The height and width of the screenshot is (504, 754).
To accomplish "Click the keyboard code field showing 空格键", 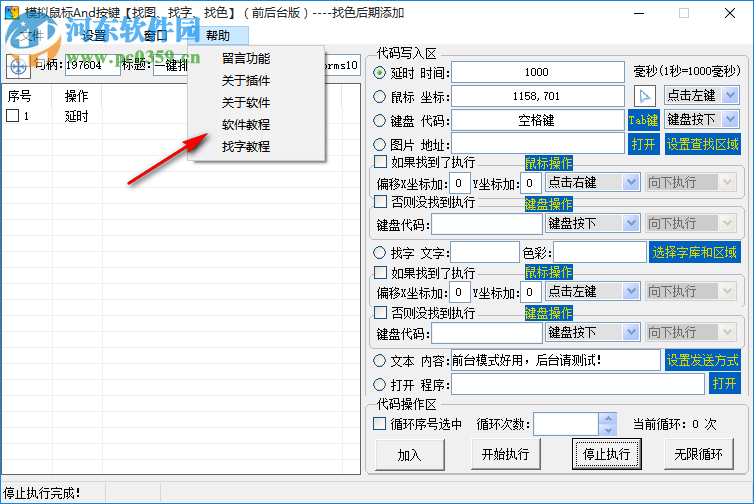I will (538, 120).
